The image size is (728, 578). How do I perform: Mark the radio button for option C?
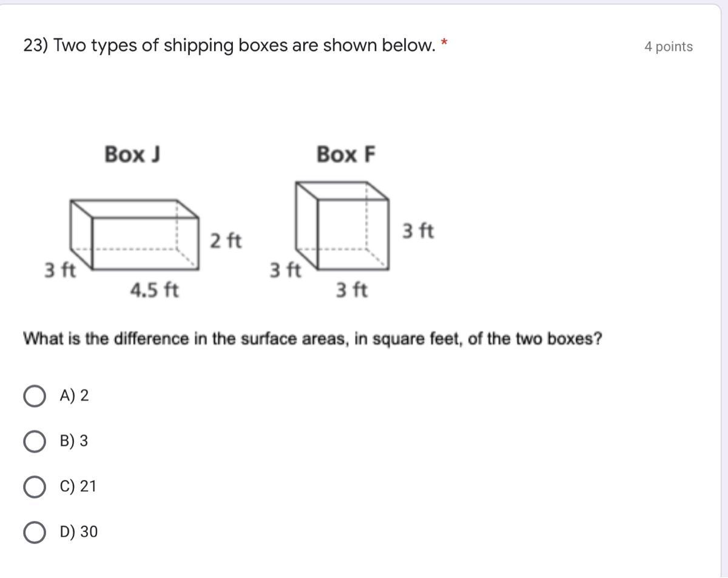35,487
